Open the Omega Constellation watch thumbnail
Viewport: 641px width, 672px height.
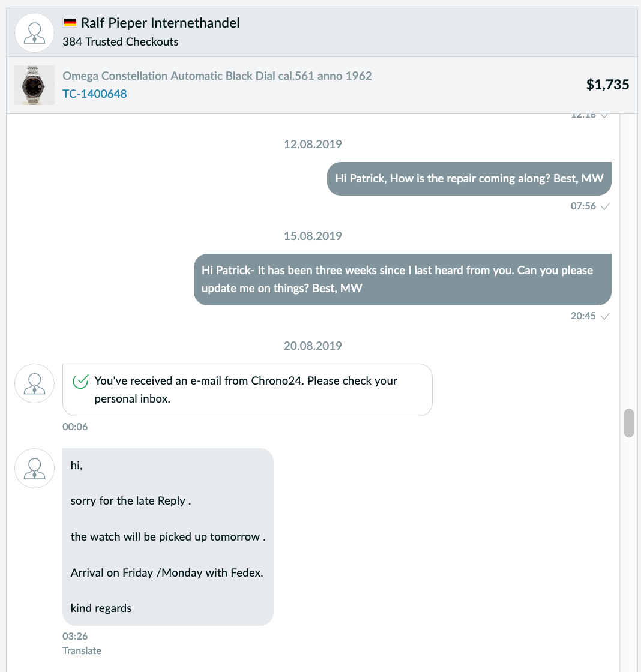[x=34, y=85]
